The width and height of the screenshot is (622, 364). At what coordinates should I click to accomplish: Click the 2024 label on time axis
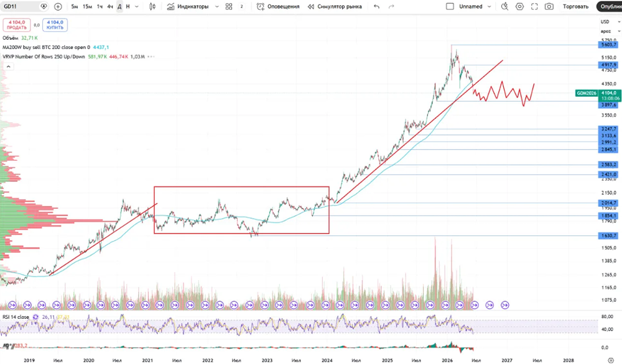[x=327, y=360]
